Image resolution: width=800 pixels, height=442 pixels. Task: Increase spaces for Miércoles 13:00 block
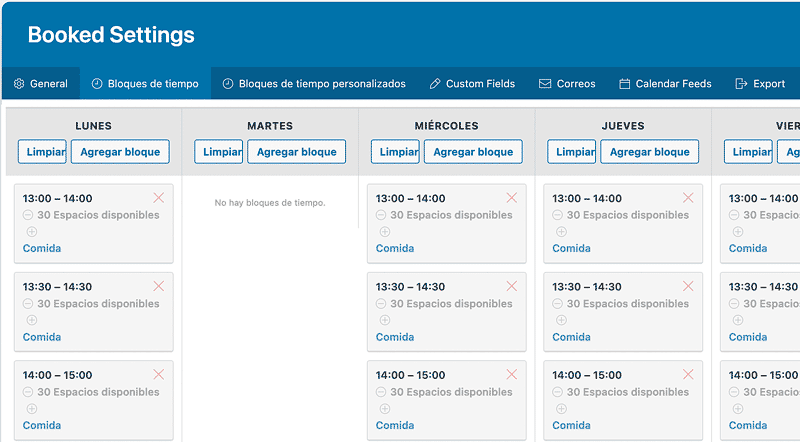(x=385, y=232)
